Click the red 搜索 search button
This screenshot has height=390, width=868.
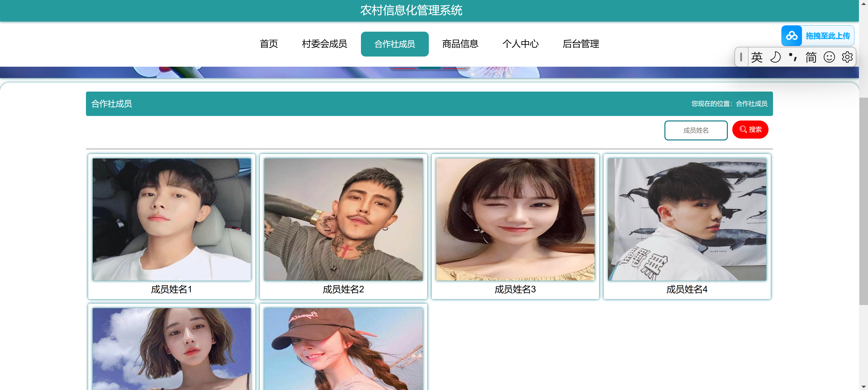point(750,130)
